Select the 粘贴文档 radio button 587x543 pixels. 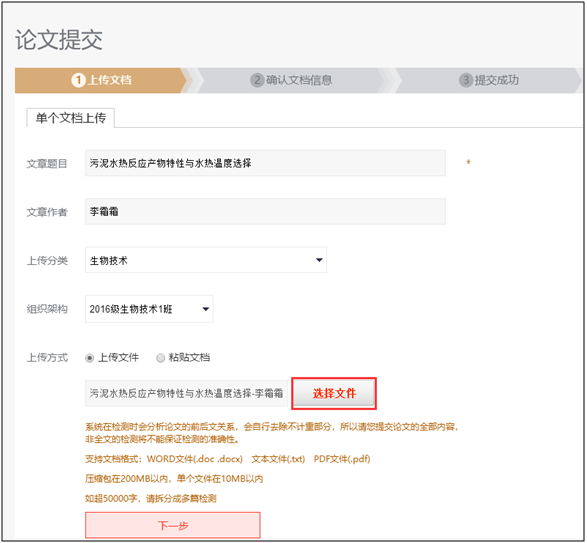(160, 358)
